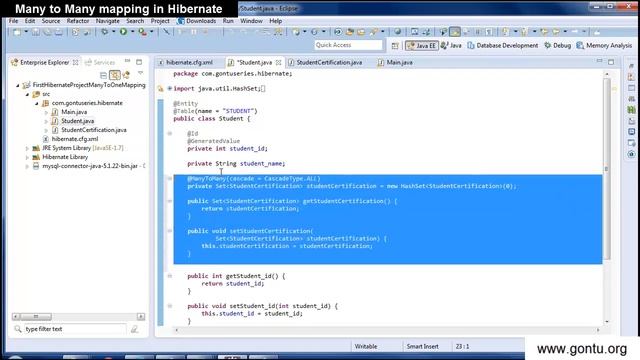Close the Student.java editor tab
The height and width of the screenshot is (360, 640).
[x=278, y=62]
